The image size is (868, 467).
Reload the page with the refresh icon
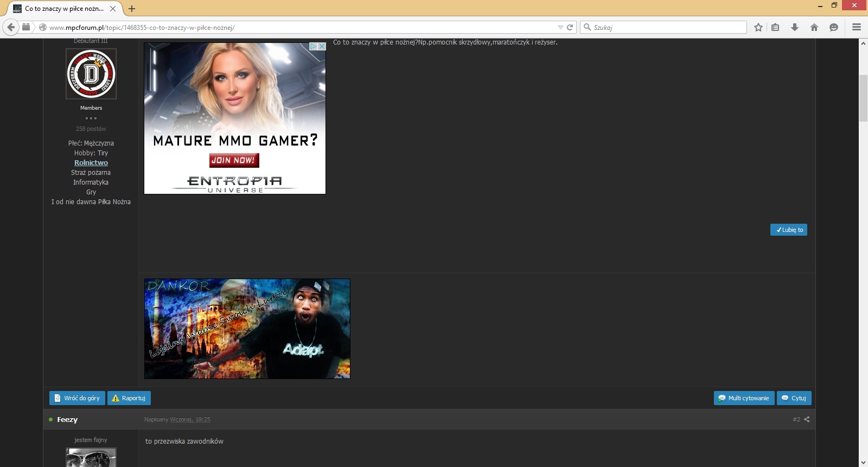pyautogui.click(x=570, y=27)
